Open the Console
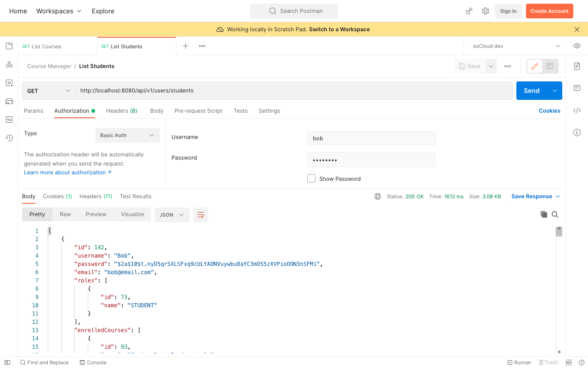The height and width of the screenshot is (368, 588). click(x=93, y=362)
